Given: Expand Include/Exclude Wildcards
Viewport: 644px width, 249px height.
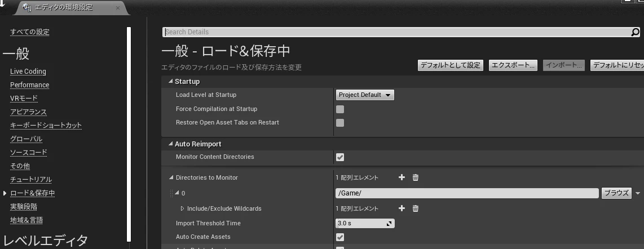Looking at the screenshot, I should (183, 208).
